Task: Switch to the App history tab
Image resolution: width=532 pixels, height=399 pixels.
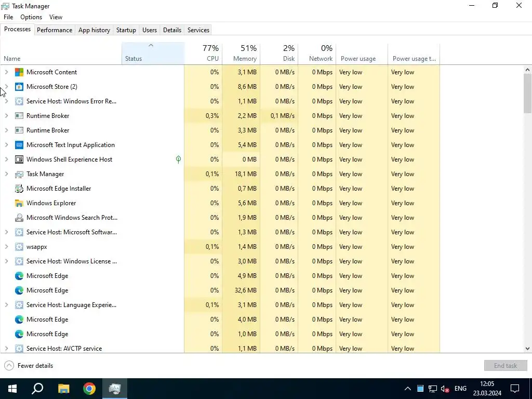Action: [x=95, y=30]
